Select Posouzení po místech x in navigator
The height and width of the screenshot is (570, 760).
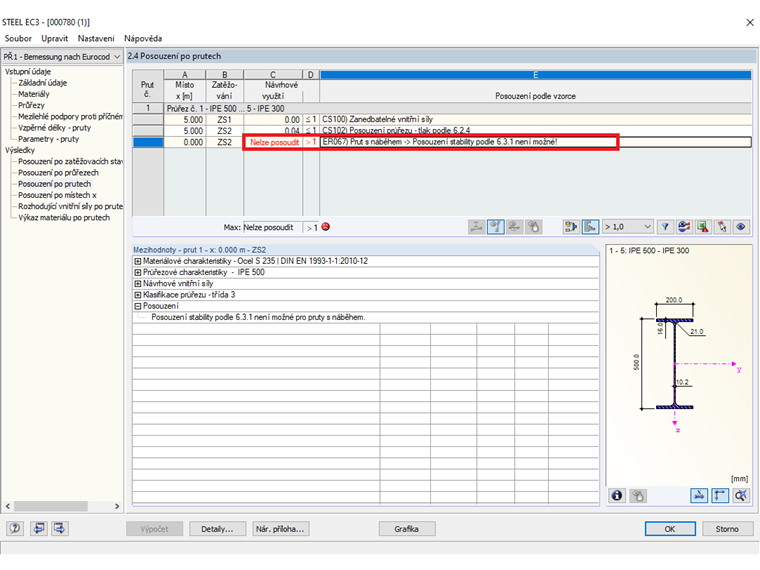[57, 195]
